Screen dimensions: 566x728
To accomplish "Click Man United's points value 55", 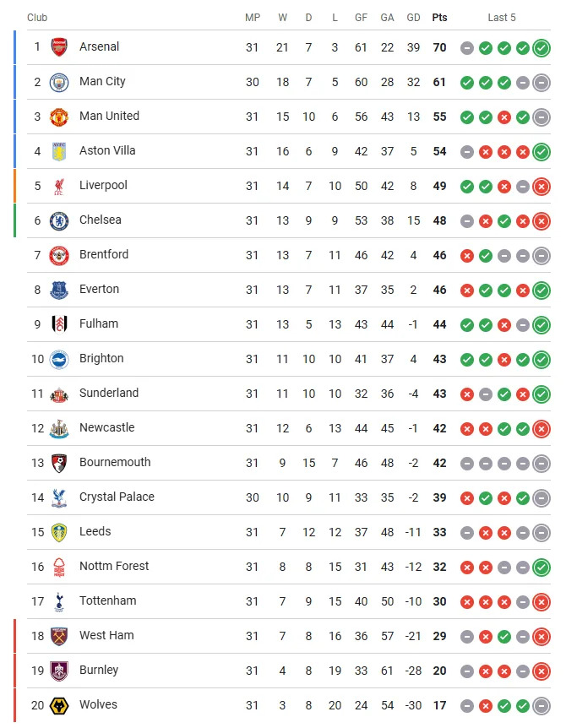I will pos(439,117).
